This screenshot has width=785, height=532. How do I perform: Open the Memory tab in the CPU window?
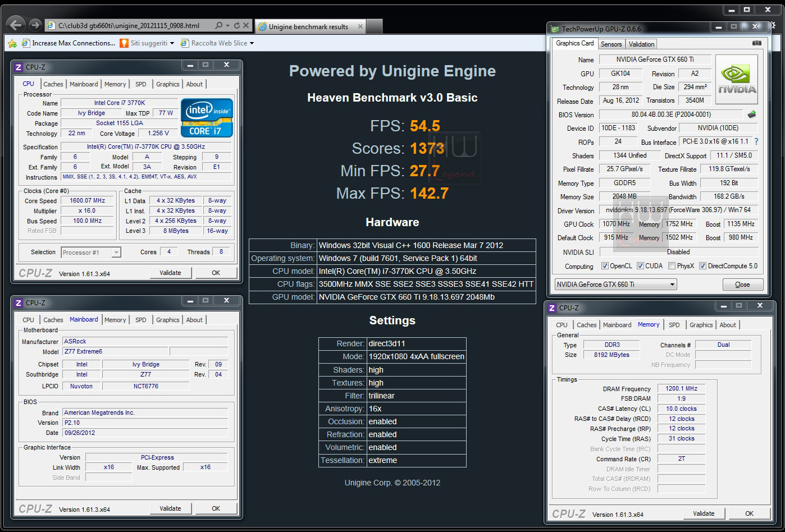tap(115, 84)
